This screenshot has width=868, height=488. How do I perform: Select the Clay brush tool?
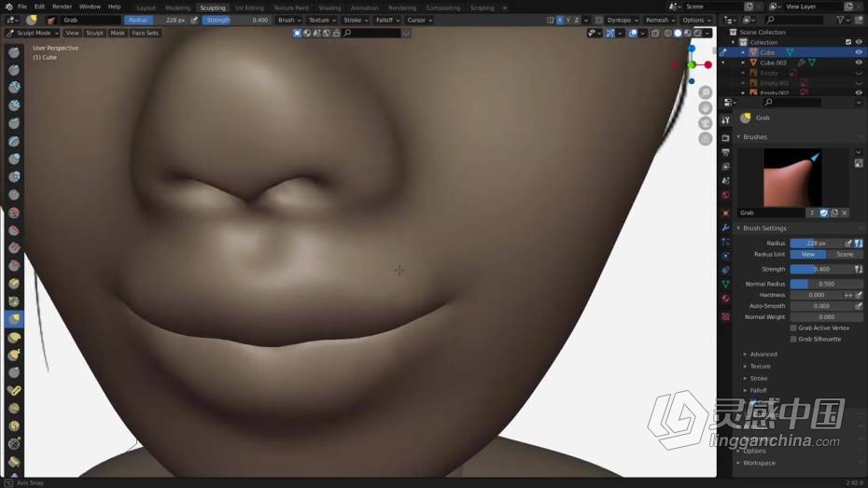click(14, 88)
